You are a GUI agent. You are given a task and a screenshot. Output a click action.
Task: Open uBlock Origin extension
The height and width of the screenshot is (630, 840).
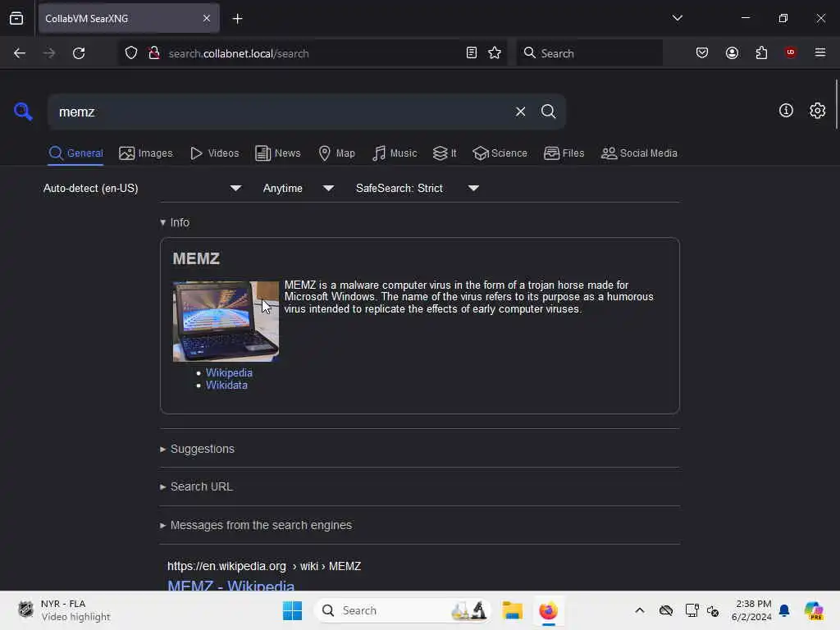tap(790, 52)
